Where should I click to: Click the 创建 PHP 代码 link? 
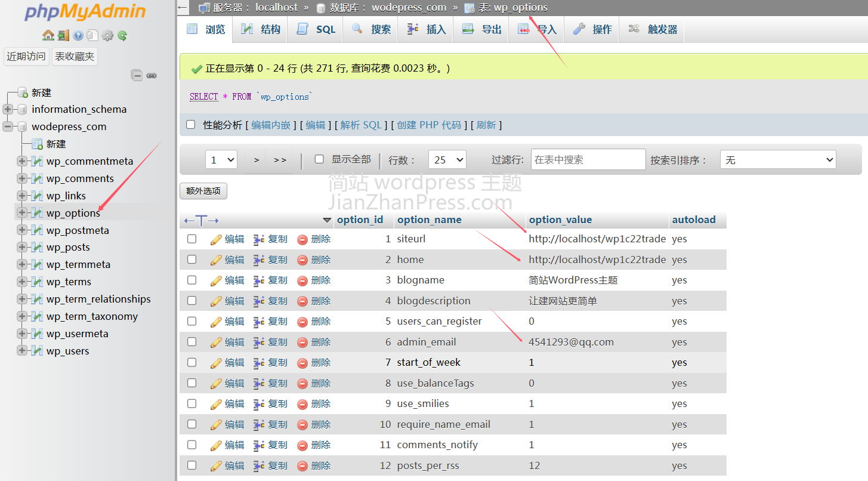pyautogui.click(x=429, y=125)
